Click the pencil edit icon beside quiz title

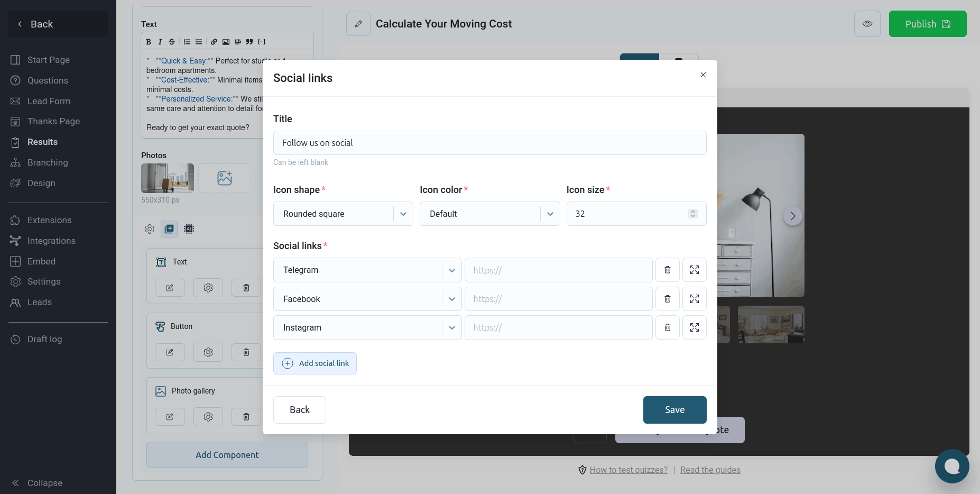(358, 24)
